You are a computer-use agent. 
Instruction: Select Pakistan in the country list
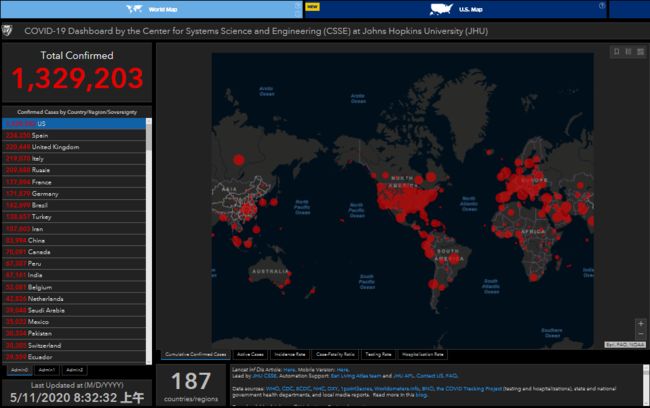point(74,333)
